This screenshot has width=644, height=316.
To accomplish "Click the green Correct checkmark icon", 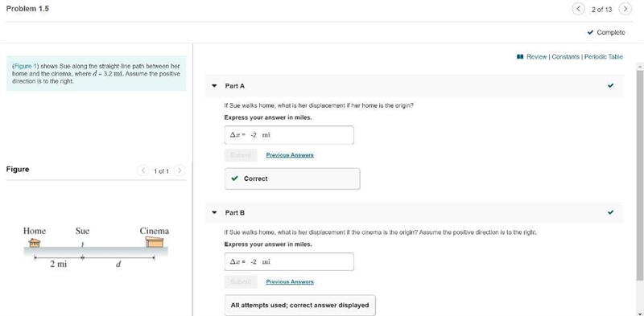I will (234, 179).
